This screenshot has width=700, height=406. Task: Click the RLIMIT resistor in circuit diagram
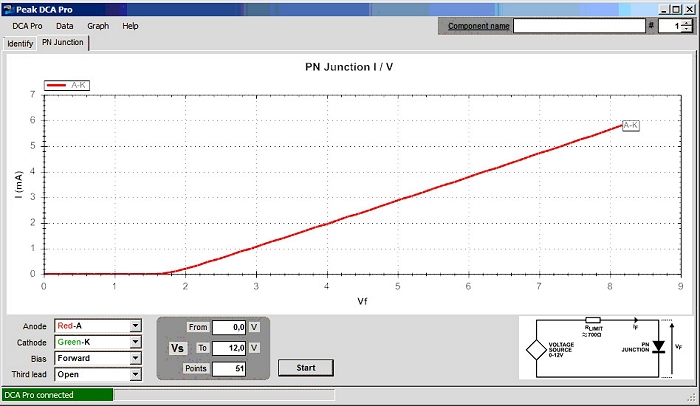click(x=593, y=321)
